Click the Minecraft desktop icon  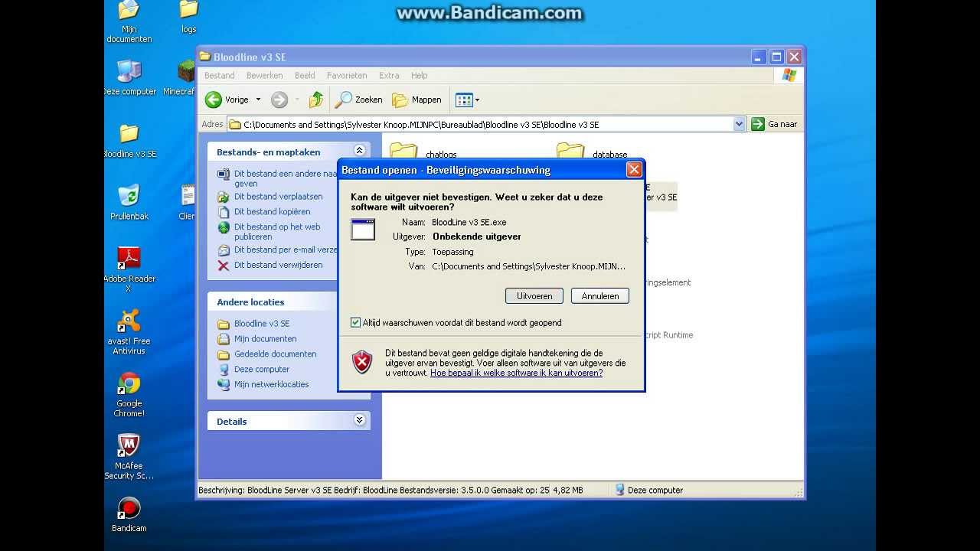point(186,71)
